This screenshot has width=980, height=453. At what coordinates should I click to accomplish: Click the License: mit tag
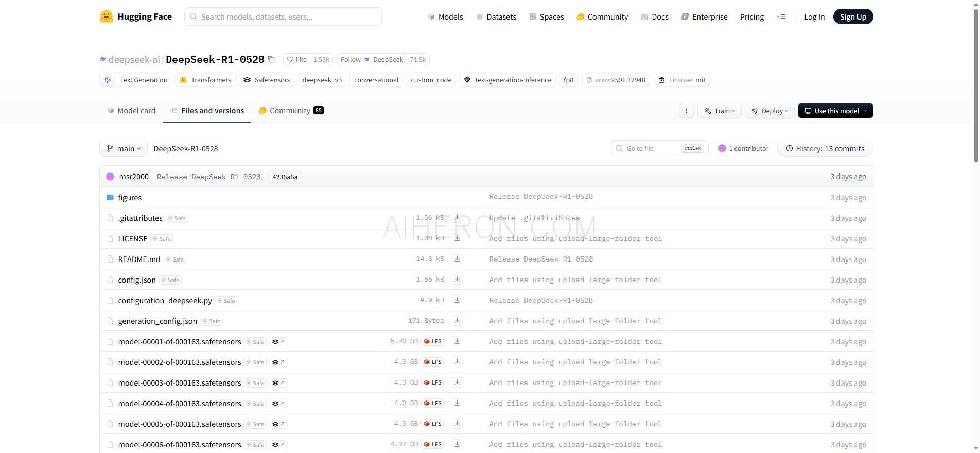click(x=682, y=80)
